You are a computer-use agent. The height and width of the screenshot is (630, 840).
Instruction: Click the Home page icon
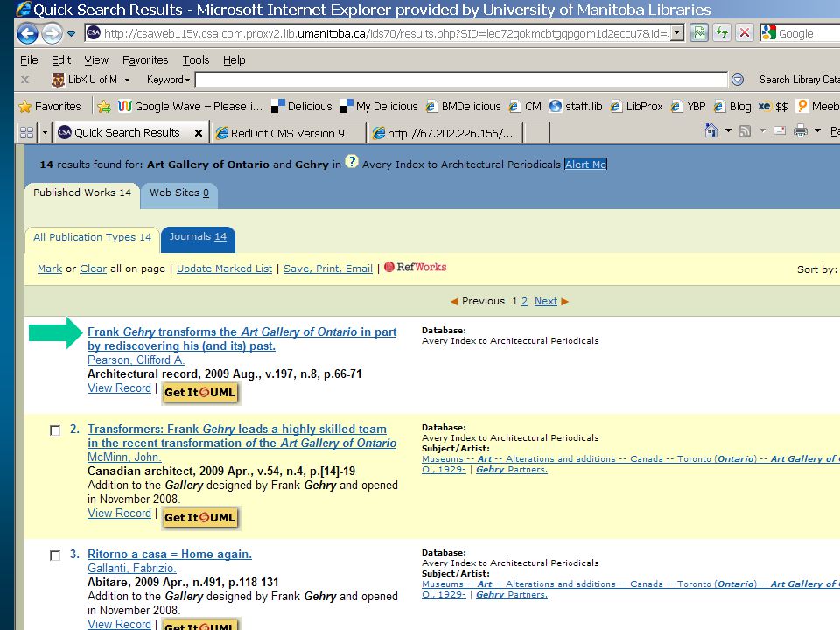click(710, 130)
